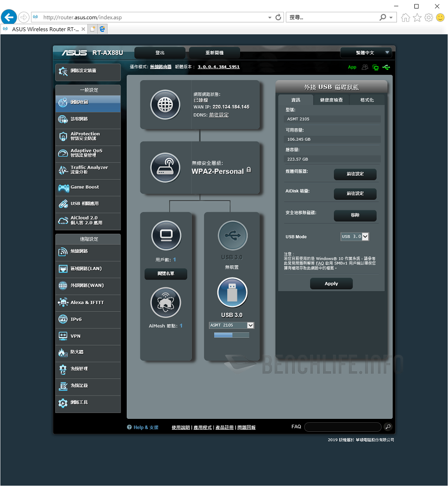Click the client computer icon on map
Image resolution: width=448 pixels, height=486 pixels.
coord(166,236)
